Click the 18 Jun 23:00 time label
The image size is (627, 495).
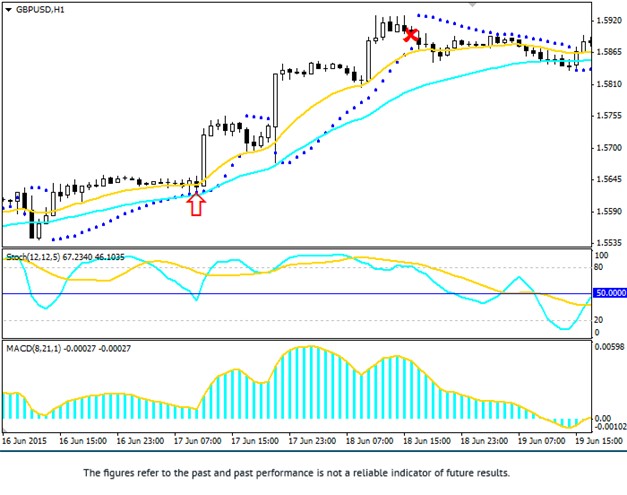pos(484,441)
